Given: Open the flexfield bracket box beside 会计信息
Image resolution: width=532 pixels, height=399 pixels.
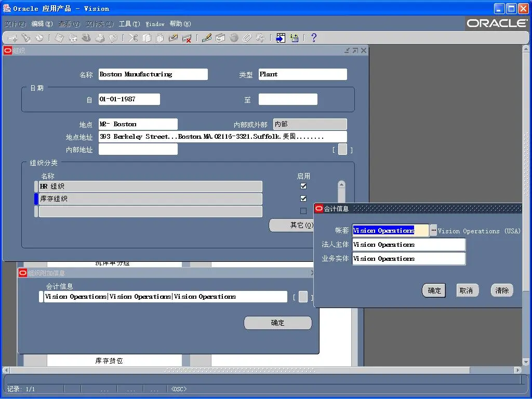Looking at the screenshot, I should (x=303, y=297).
